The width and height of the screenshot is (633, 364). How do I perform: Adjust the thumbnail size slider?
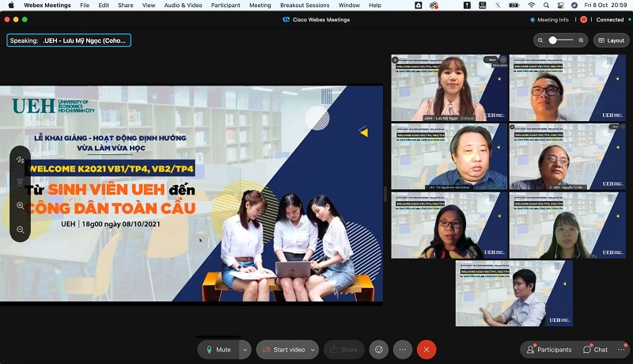[561, 40]
